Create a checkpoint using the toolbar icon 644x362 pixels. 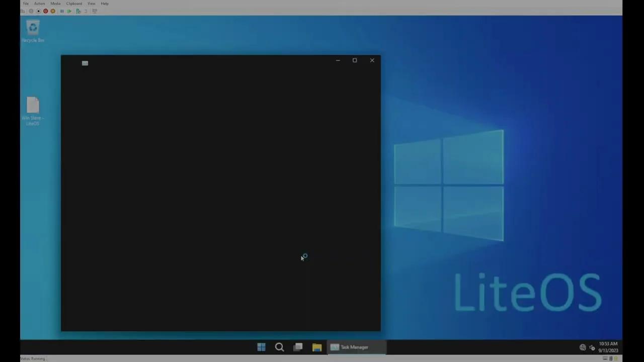pyautogui.click(x=78, y=11)
